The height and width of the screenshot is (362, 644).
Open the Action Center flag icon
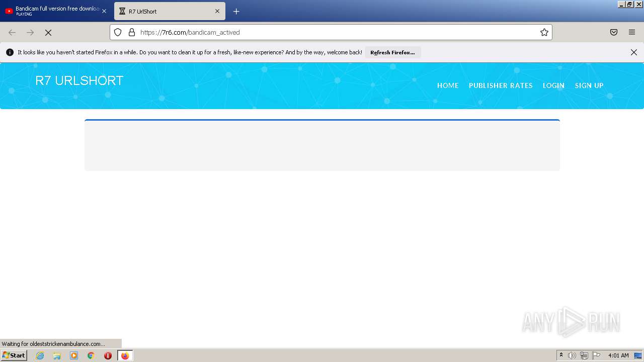[x=596, y=355]
